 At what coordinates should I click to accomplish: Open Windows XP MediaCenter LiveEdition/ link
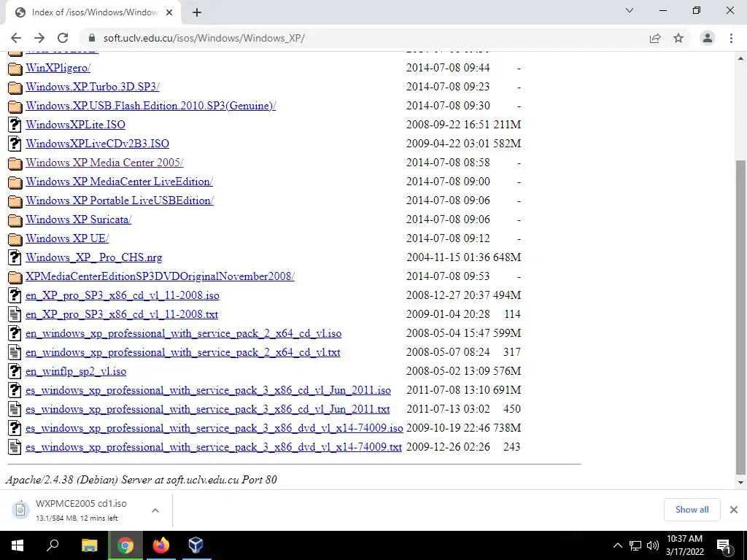119,182
